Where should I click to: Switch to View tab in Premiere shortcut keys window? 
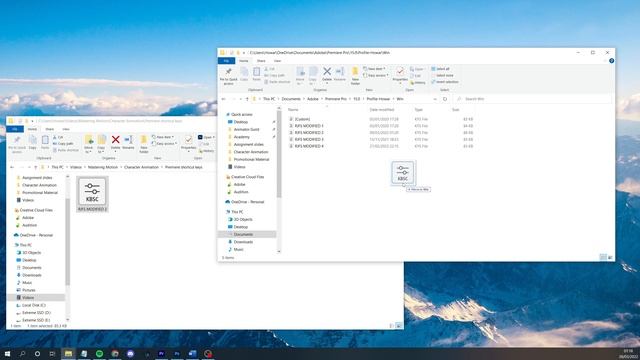click(66, 129)
